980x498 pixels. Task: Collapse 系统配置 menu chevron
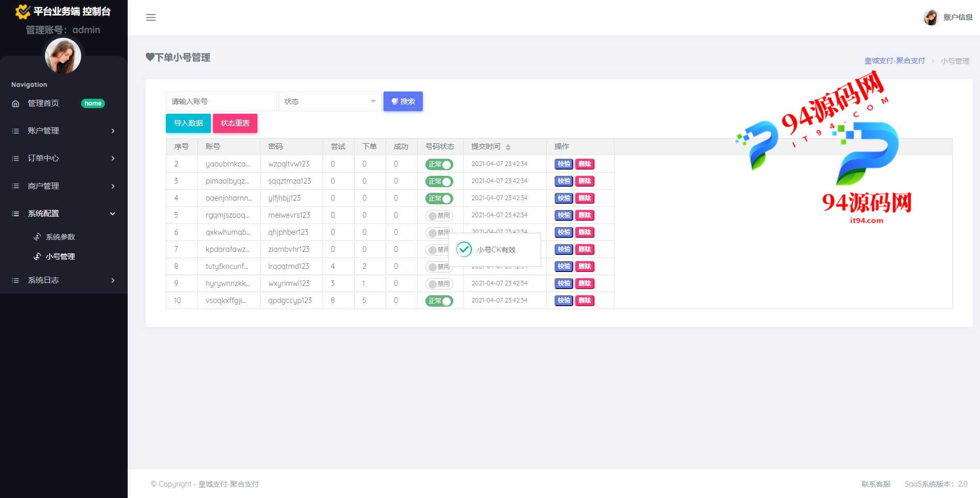click(x=113, y=214)
